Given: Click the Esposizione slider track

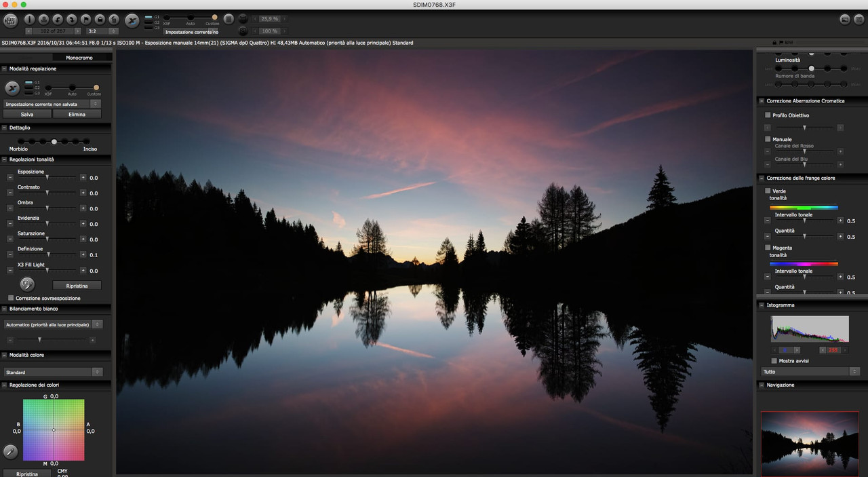Looking at the screenshot, I should click(x=47, y=177).
